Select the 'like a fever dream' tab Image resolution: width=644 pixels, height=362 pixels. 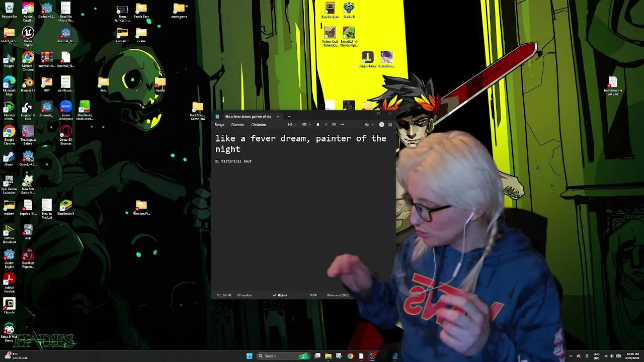coord(248,117)
